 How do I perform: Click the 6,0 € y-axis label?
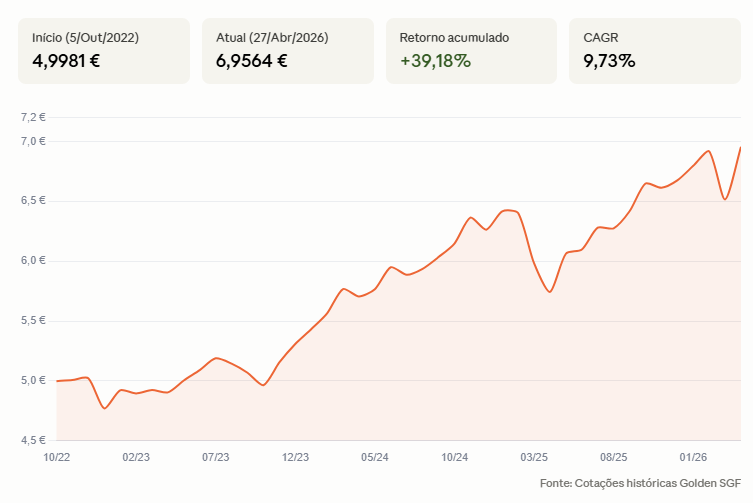(33, 260)
